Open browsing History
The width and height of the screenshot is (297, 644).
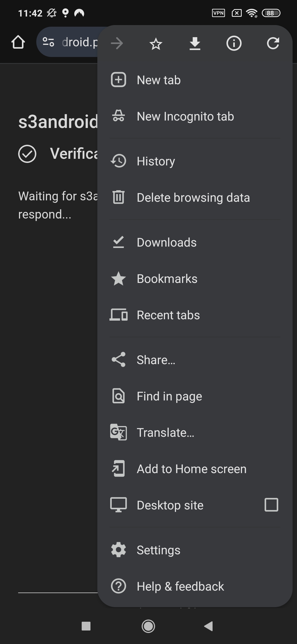click(156, 161)
